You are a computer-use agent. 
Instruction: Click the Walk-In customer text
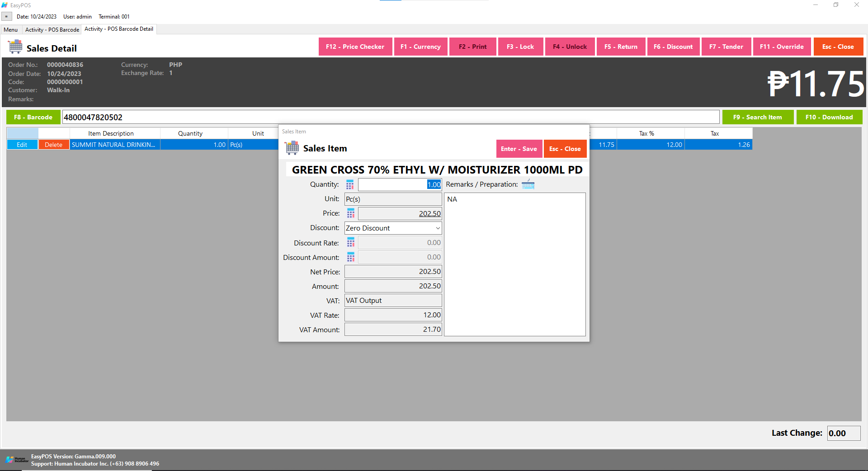[x=58, y=90]
